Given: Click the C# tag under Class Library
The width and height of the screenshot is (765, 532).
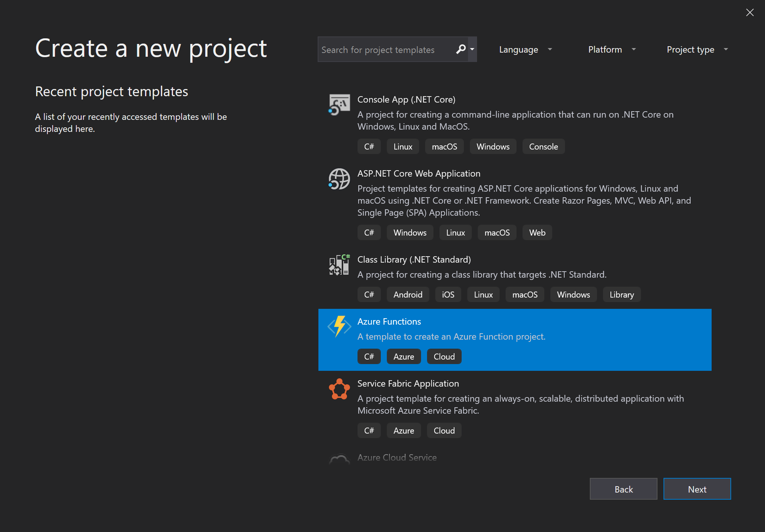Looking at the screenshot, I should point(369,295).
